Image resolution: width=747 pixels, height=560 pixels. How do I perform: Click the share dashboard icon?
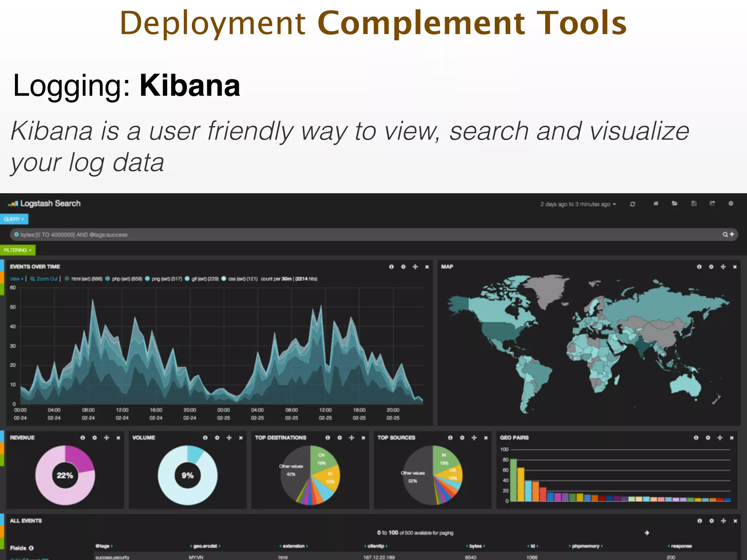point(712,203)
